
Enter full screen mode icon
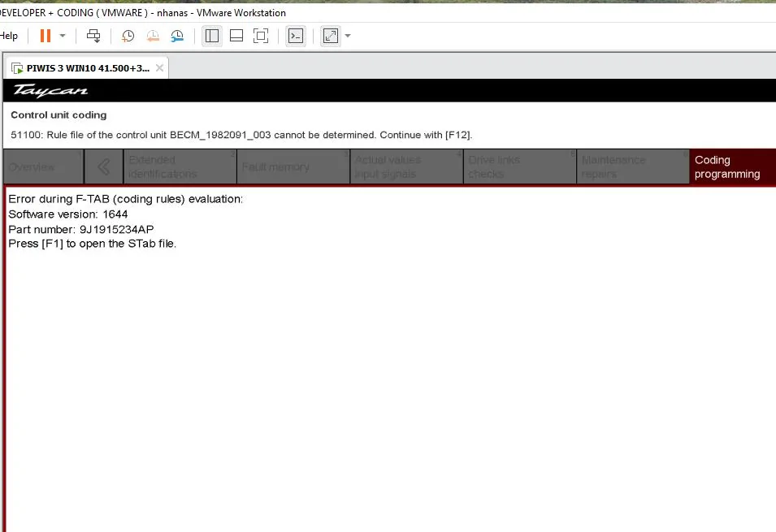(x=261, y=36)
